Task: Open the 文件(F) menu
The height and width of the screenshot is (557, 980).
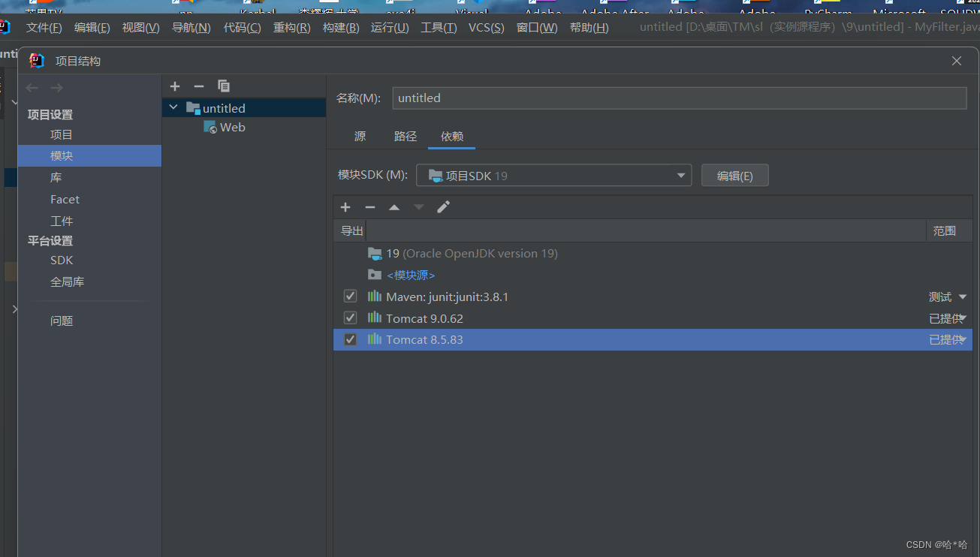Action: pos(44,28)
